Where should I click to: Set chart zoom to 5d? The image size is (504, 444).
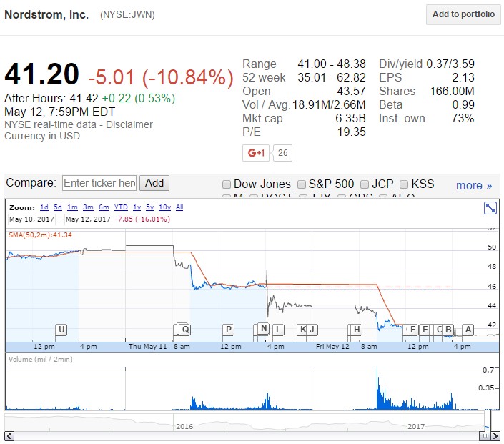pos(58,207)
